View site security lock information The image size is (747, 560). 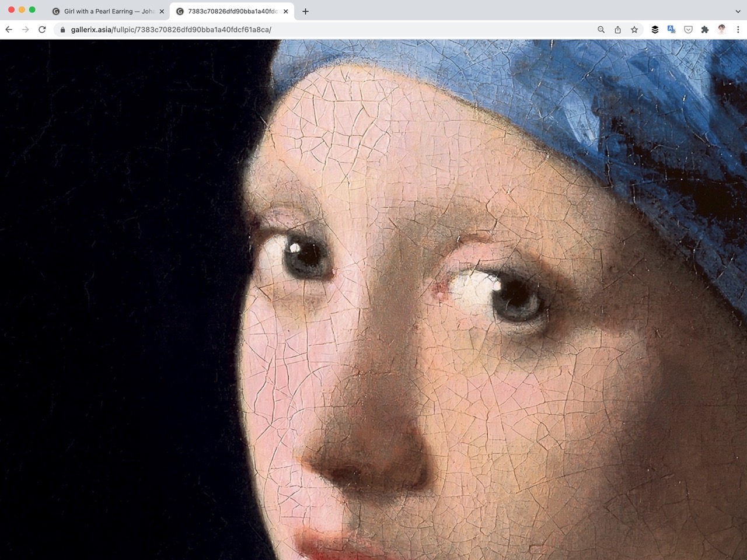point(63,30)
